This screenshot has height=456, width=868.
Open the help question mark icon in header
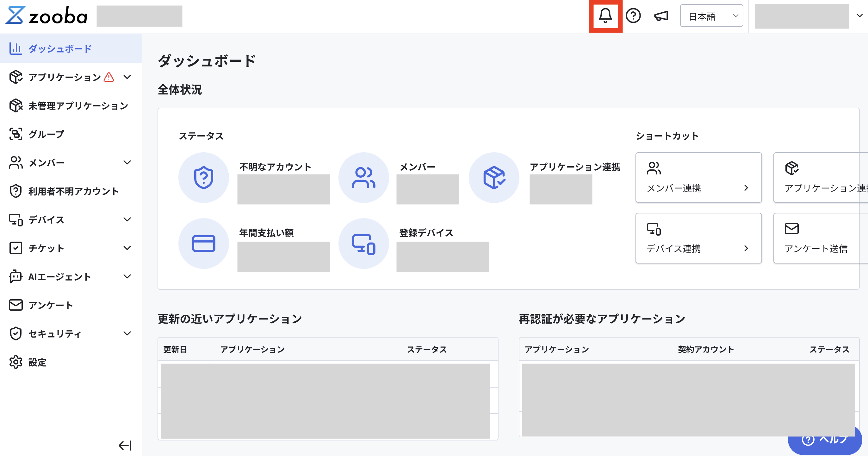click(633, 16)
